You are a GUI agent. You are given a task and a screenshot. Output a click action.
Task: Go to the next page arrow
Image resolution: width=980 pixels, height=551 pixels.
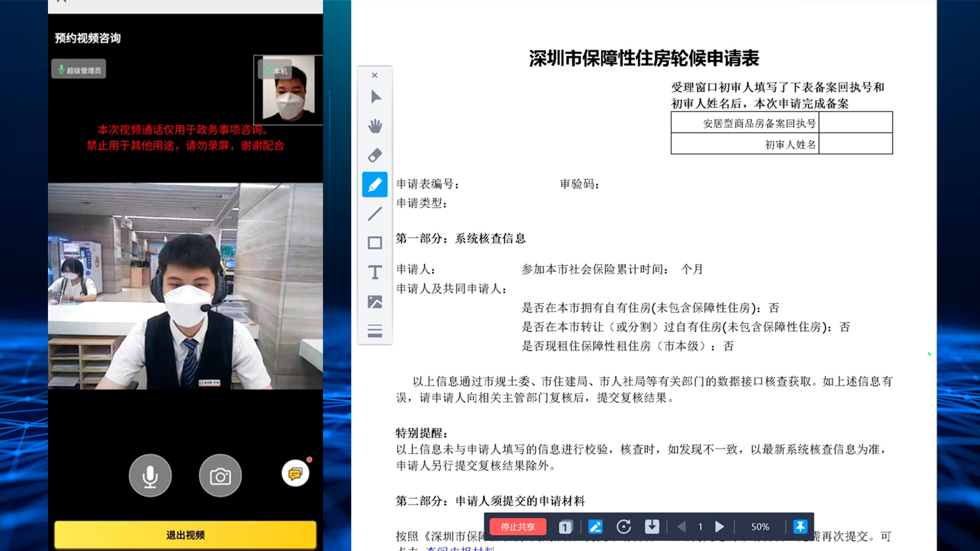coord(720,527)
